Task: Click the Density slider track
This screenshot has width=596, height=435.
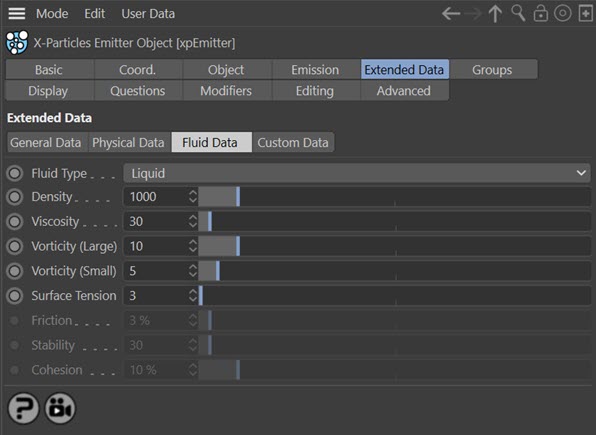Action: 395,197
